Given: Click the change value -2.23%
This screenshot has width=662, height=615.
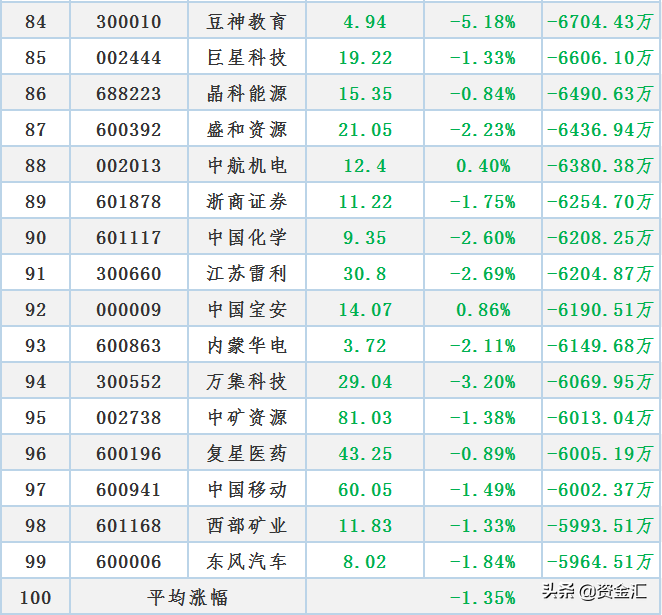Looking at the screenshot, I should click(483, 130).
